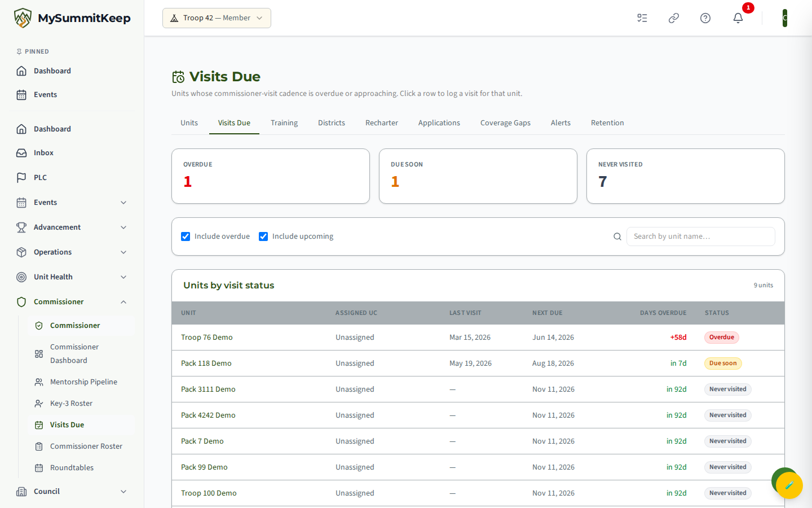Expand the Unit Health section chevron
The image size is (812, 508).
tap(123, 277)
